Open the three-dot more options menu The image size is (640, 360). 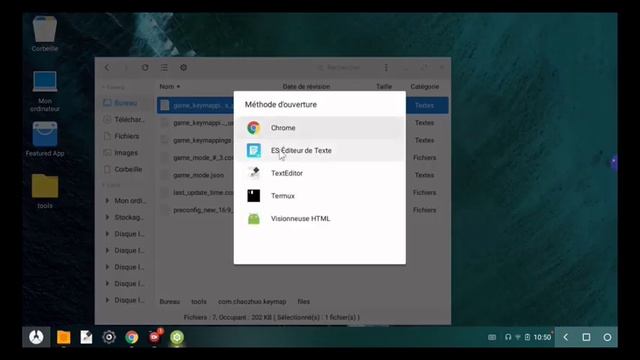(386, 68)
